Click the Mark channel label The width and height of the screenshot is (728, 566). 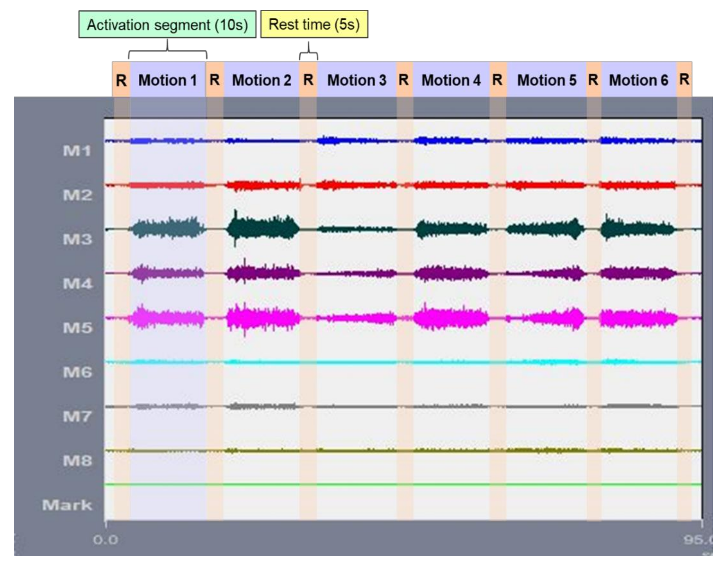pyautogui.click(x=67, y=505)
